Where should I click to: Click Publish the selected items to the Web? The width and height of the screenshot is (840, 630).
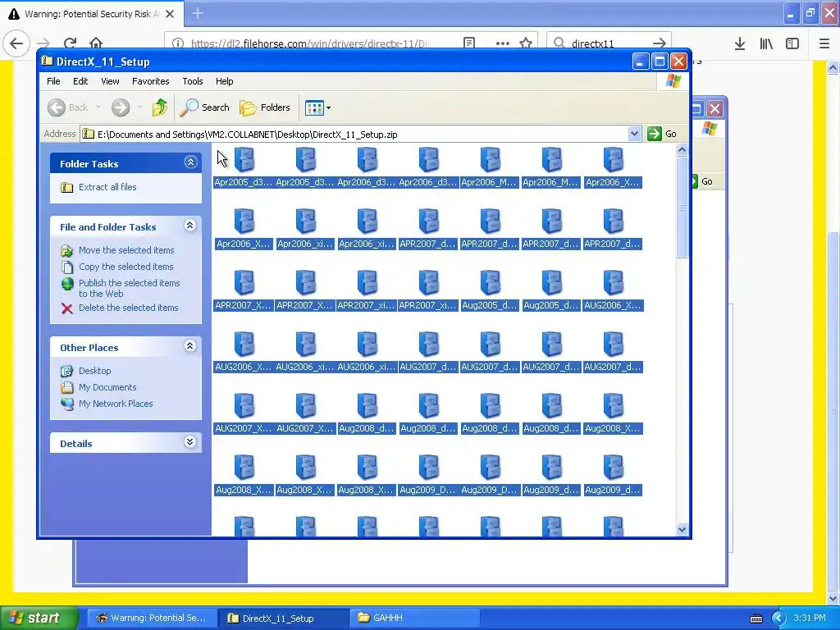pos(129,288)
